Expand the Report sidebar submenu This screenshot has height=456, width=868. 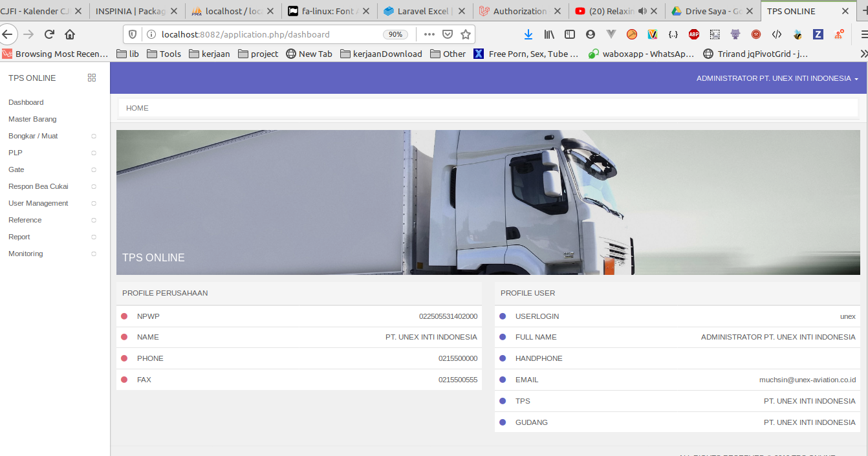pyautogui.click(x=93, y=237)
